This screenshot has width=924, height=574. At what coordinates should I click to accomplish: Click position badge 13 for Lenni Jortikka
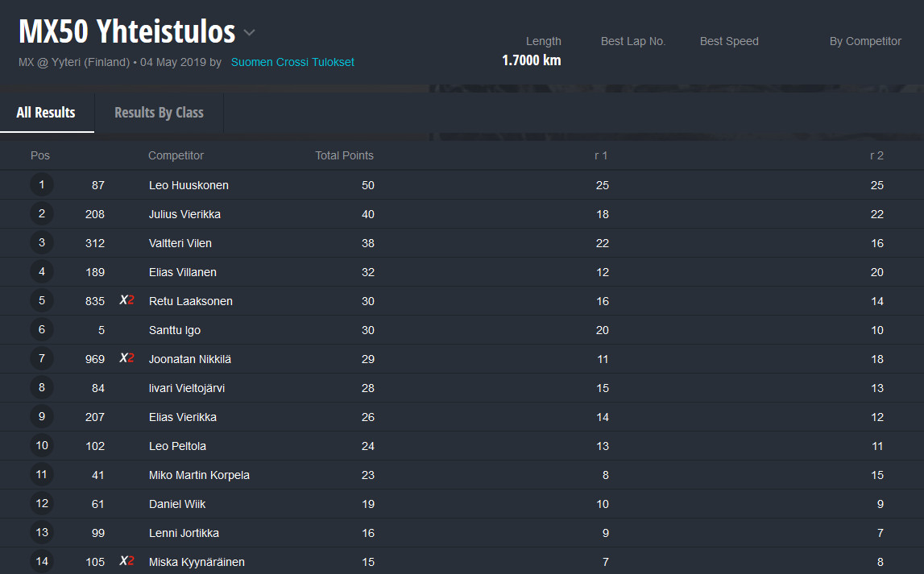pyautogui.click(x=42, y=532)
